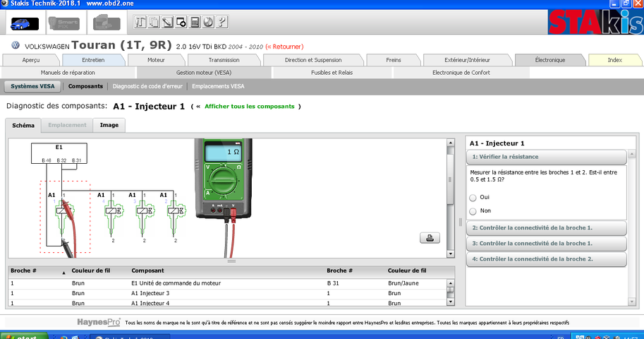Open the Entretien tab
This screenshot has width=644, height=339.
point(93,60)
